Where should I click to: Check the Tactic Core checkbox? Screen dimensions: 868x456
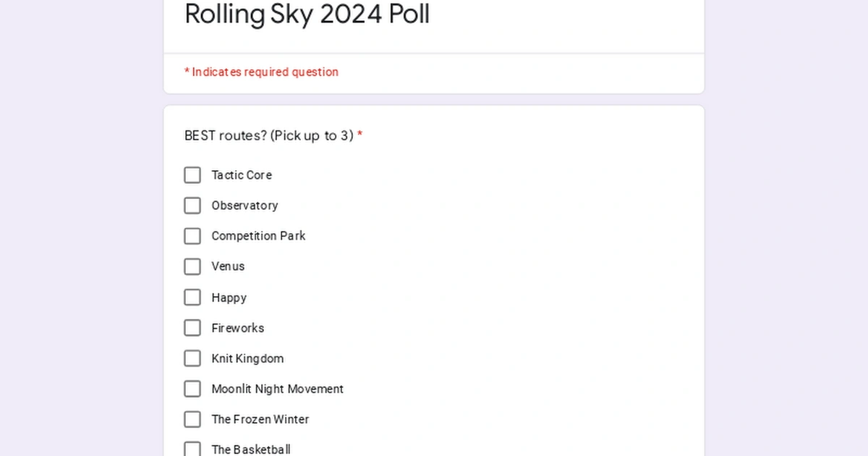[x=192, y=175]
